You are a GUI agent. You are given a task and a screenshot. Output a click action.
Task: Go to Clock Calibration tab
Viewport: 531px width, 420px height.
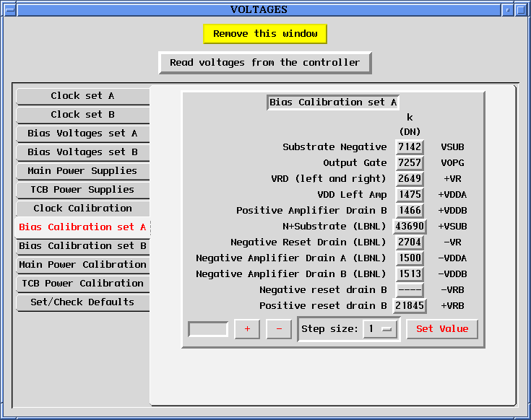[x=82, y=209]
